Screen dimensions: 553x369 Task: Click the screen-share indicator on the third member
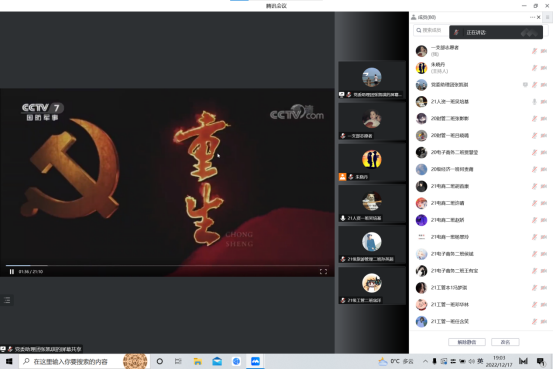coord(525,85)
